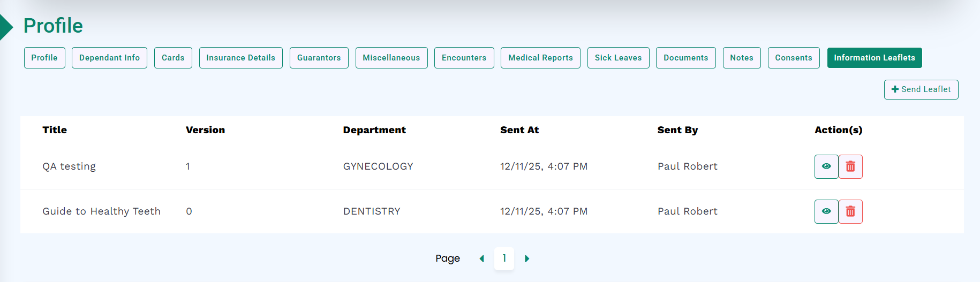Open the Medical Reports tab
The width and height of the screenshot is (980, 282).
(540, 58)
